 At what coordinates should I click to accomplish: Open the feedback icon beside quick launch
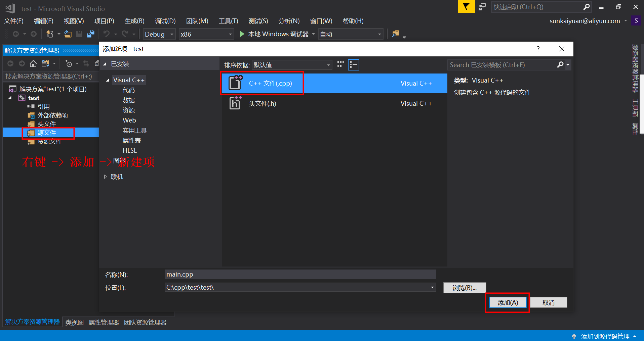(x=482, y=7)
